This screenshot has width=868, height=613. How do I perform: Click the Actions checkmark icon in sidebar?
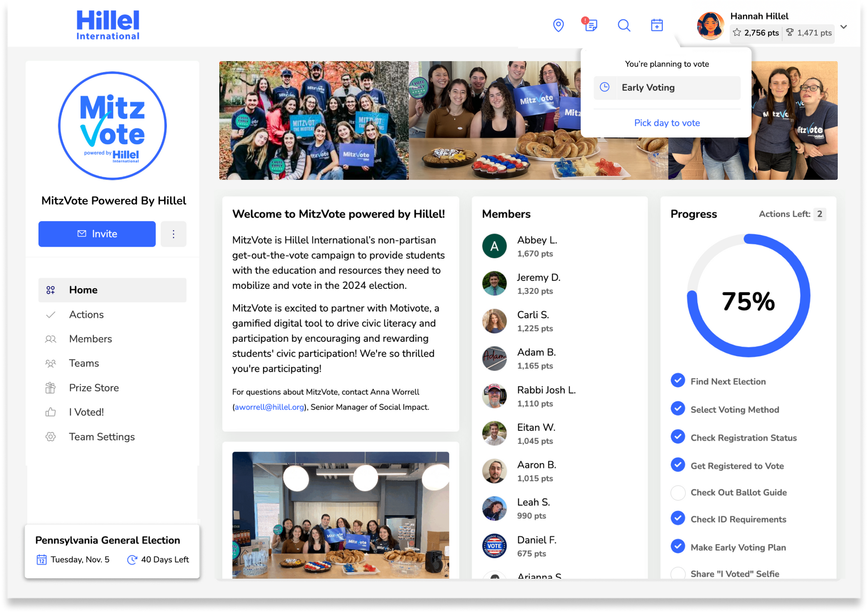[51, 315]
